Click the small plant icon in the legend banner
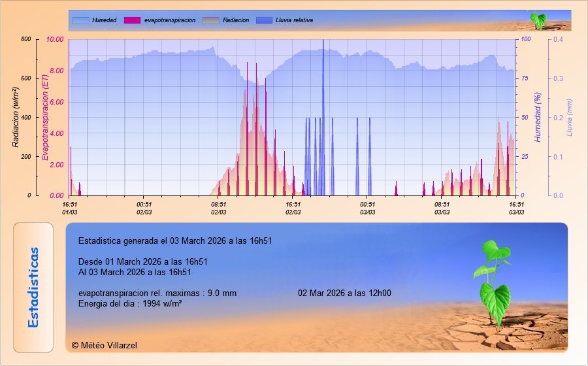This screenshot has width=588, height=366. (x=538, y=20)
